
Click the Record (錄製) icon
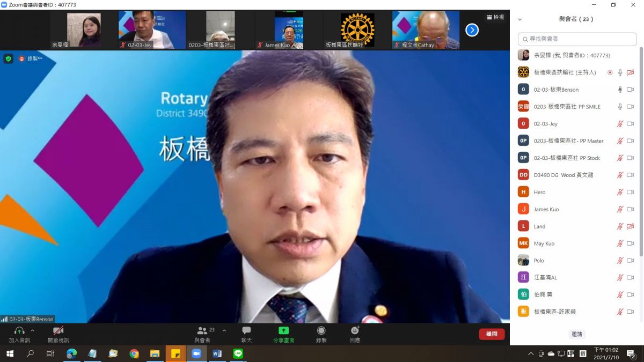(x=321, y=330)
